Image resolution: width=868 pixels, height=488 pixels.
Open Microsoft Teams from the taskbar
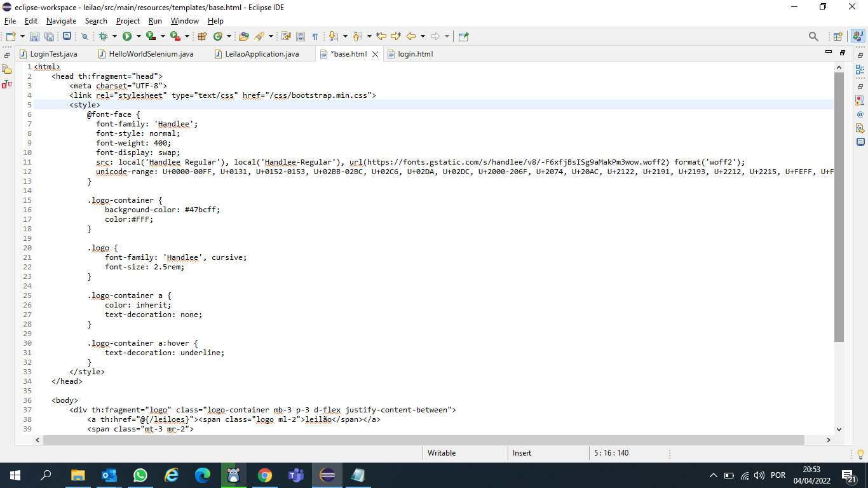pos(296,475)
